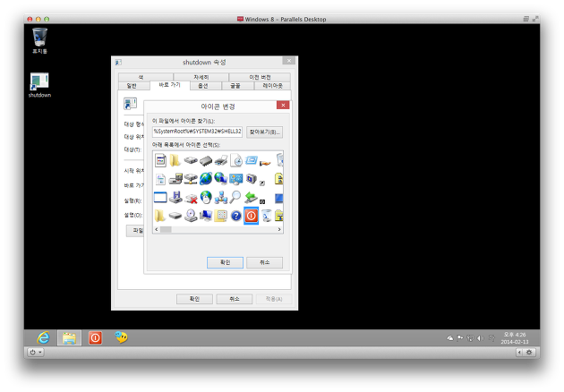Switch to the 자세히 tab

point(201,77)
